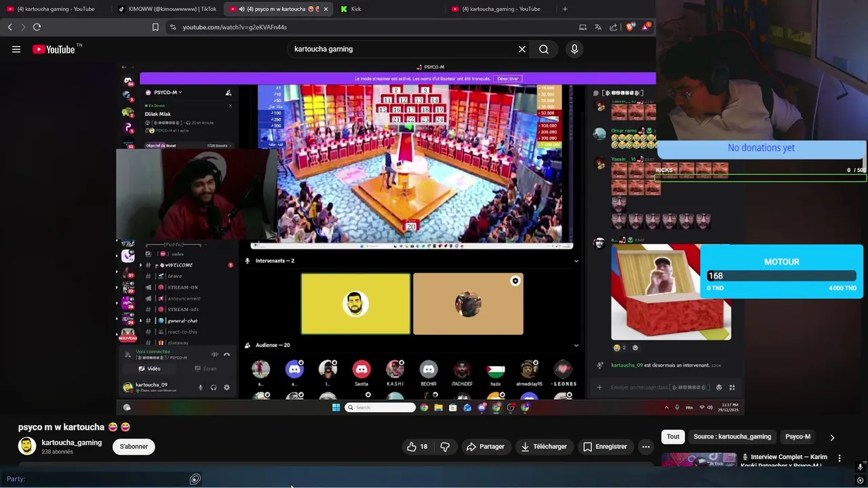Subscribe with the S'abonner button

[x=134, y=447]
